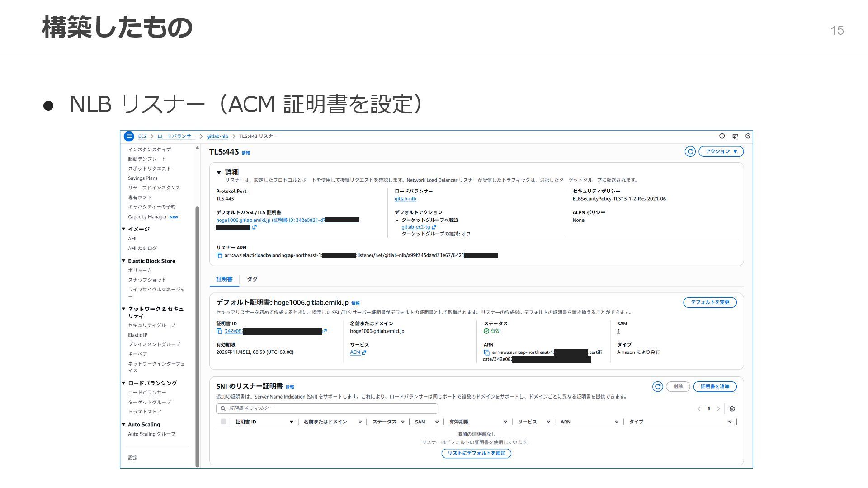868x488 pixels.
Task: Open the table preferences gear icon
Action: (x=732, y=409)
